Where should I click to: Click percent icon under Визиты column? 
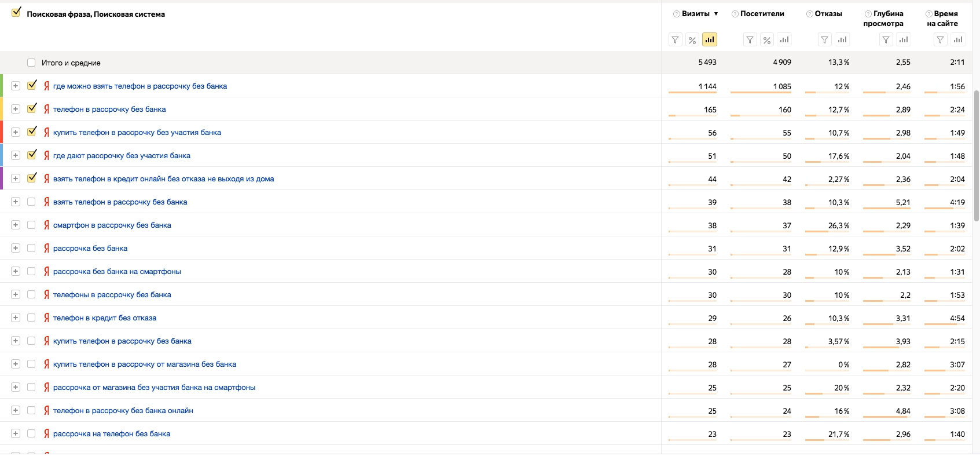click(692, 40)
